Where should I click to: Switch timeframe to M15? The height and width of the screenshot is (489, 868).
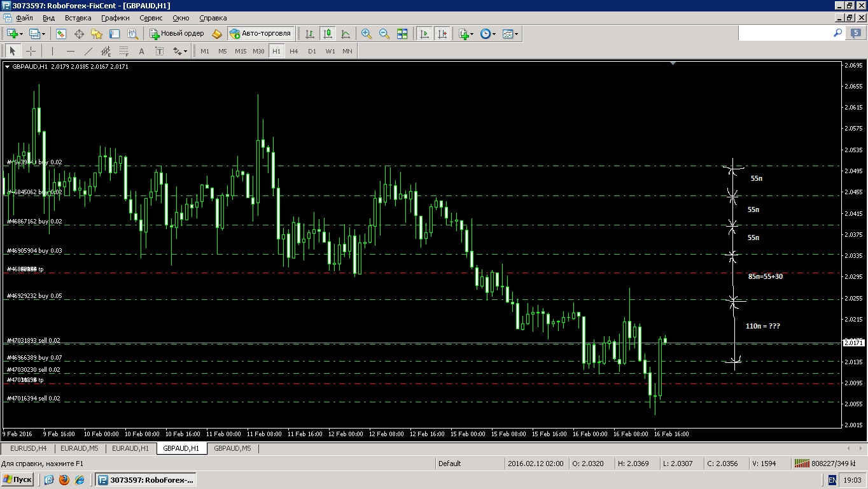pos(241,51)
